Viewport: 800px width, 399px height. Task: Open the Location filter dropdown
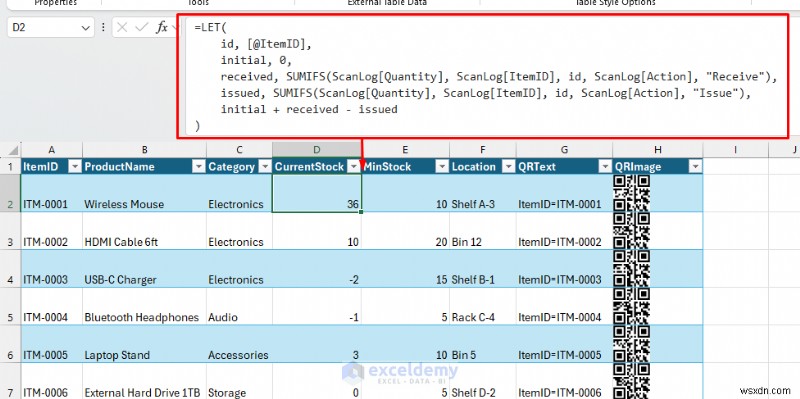(x=508, y=167)
